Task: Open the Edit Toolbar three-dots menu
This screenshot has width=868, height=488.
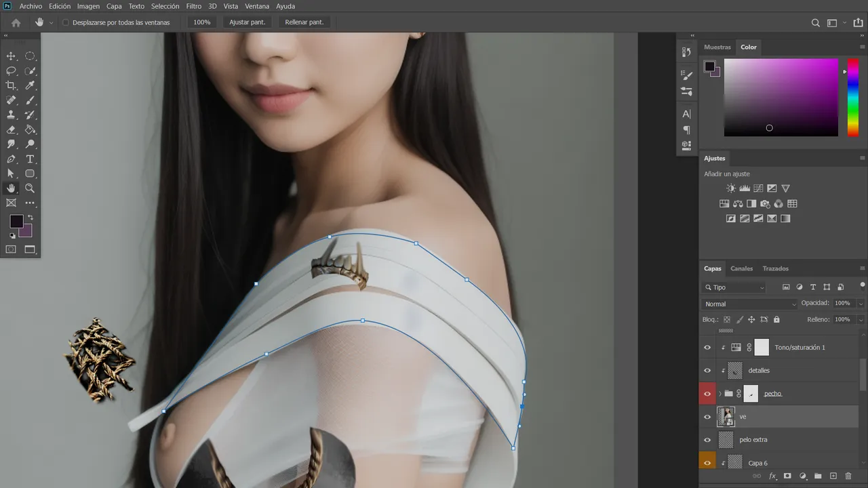Action: (x=30, y=203)
